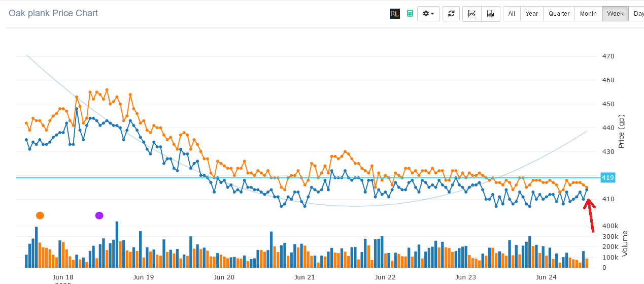Image resolution: width=644 pixels, height=284 pixels.
Task: Click the purple event marker dot
Action: tap(99, 215)
